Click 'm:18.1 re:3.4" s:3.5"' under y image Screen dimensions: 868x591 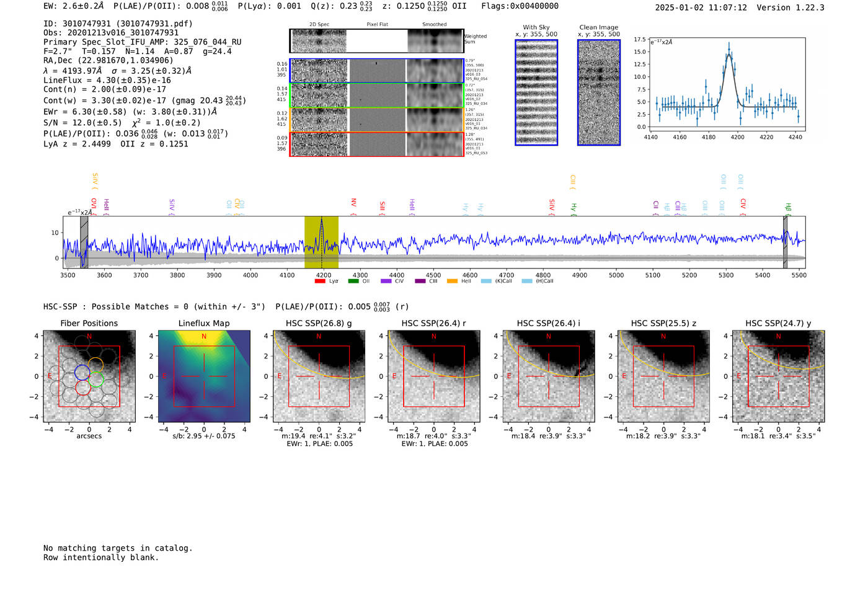pos(779,436)
